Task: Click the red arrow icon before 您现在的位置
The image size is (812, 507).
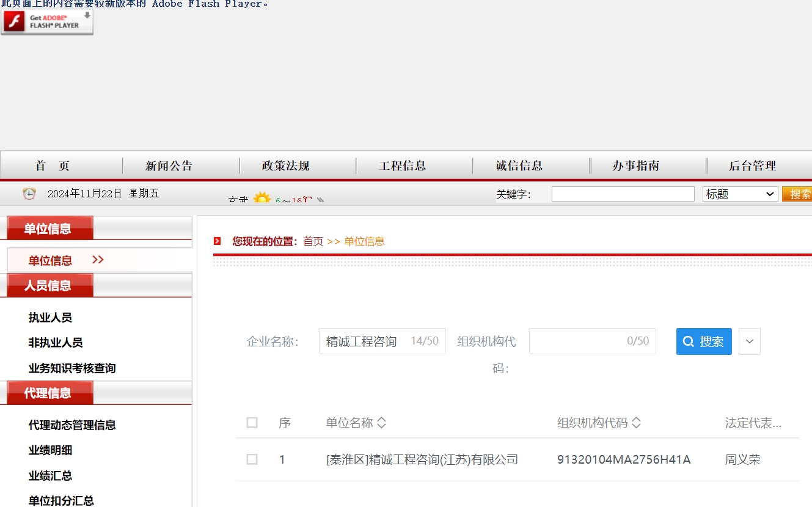Action: click(x=217, y=241)
